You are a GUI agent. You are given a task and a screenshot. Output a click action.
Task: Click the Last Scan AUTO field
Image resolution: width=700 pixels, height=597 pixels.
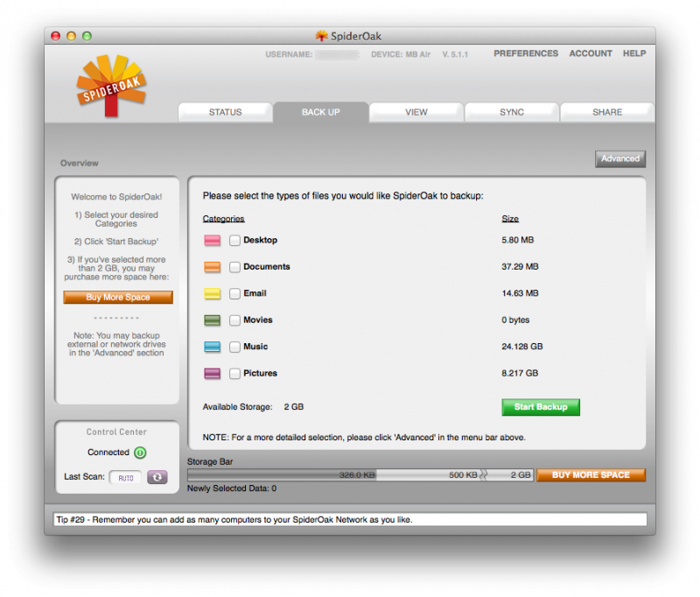tap(125, 477)
